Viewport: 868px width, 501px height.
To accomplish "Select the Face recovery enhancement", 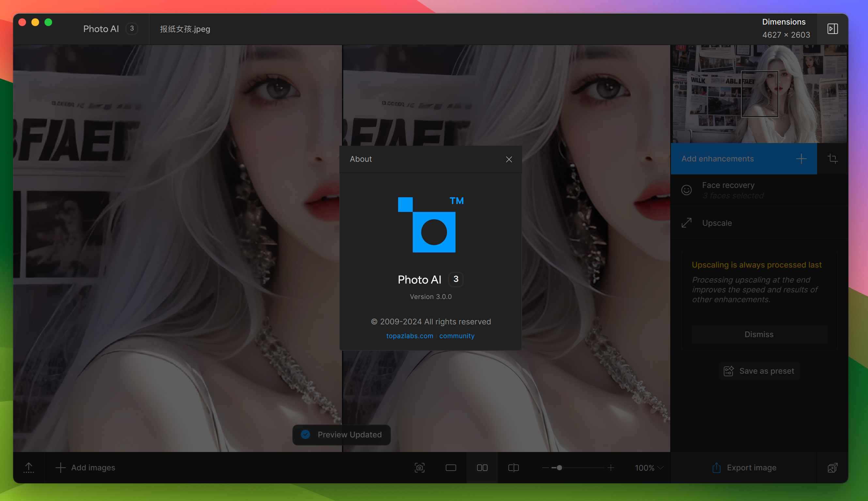I will point(759,190).
